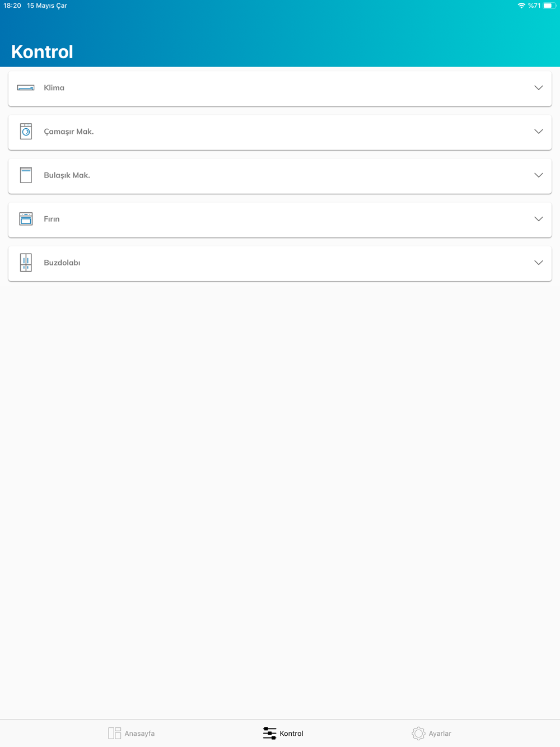Expand the Fırın chevron
Viewport: 560px width, 747px height.
(539, 219)
